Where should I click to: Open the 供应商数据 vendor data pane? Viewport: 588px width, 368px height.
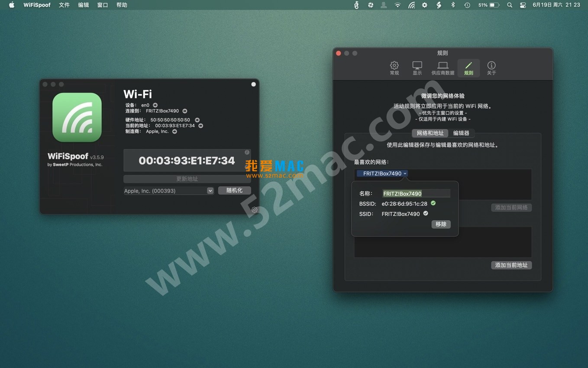(x=443, y=68)
